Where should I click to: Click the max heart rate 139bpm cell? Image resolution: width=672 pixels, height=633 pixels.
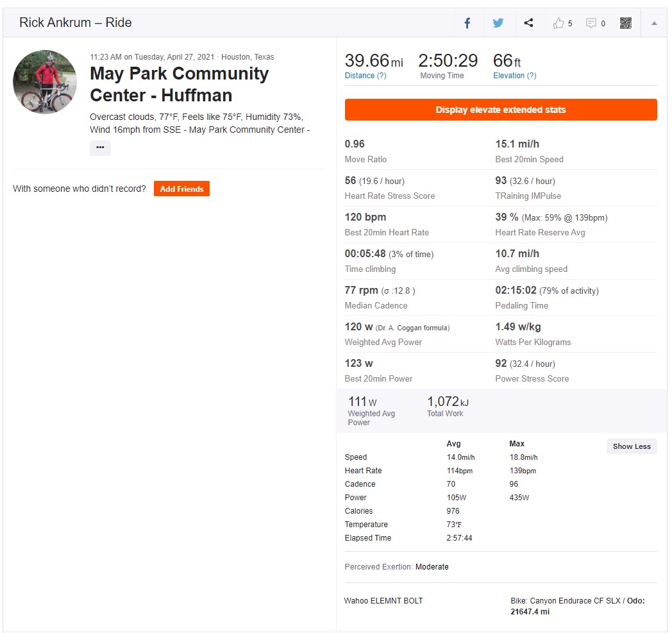(523, 471)
